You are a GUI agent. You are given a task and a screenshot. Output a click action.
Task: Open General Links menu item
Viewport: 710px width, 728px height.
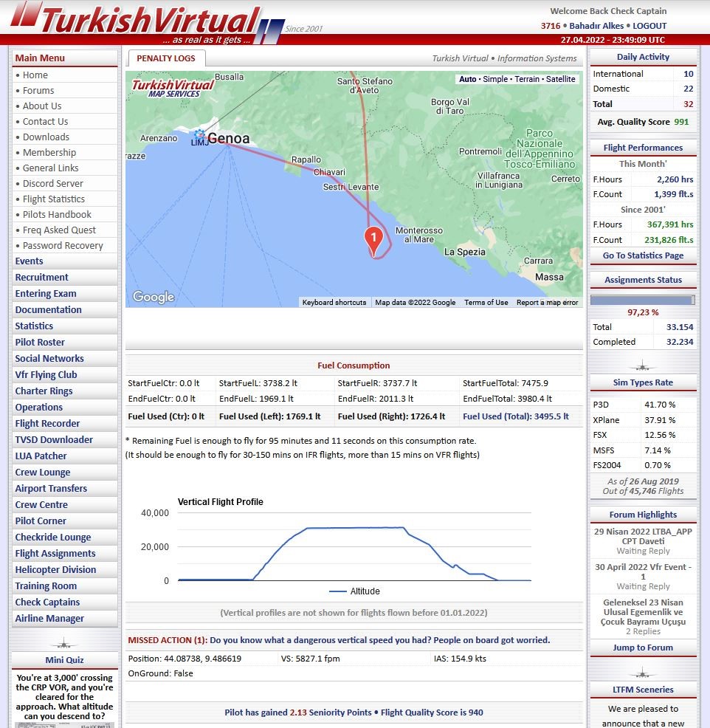pyautogui.click(x=51, y=168)
